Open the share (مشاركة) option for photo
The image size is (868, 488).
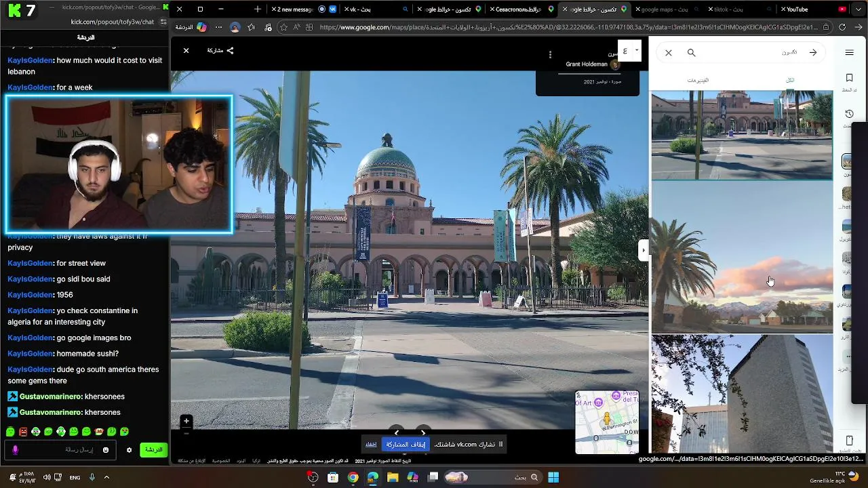pos(220,51)
